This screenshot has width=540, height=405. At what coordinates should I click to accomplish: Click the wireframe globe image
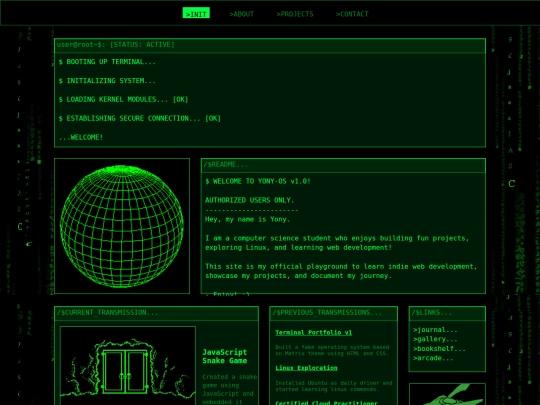coord(122,226)
